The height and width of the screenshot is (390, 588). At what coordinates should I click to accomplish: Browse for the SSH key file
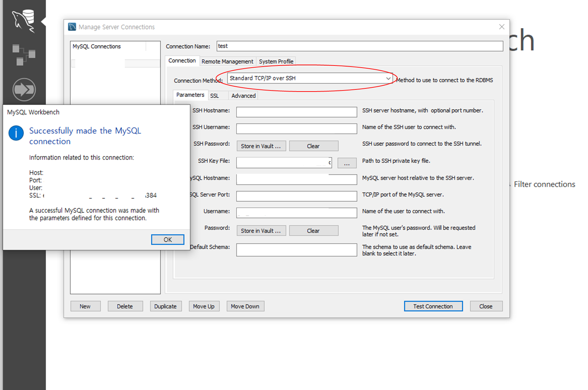click(347, 163)
